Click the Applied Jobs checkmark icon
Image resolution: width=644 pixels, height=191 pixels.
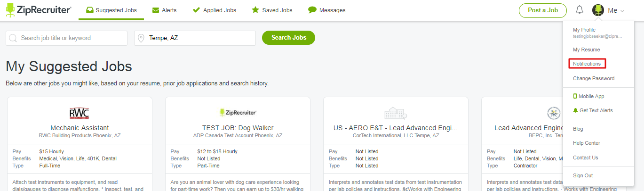click(196, 10)
